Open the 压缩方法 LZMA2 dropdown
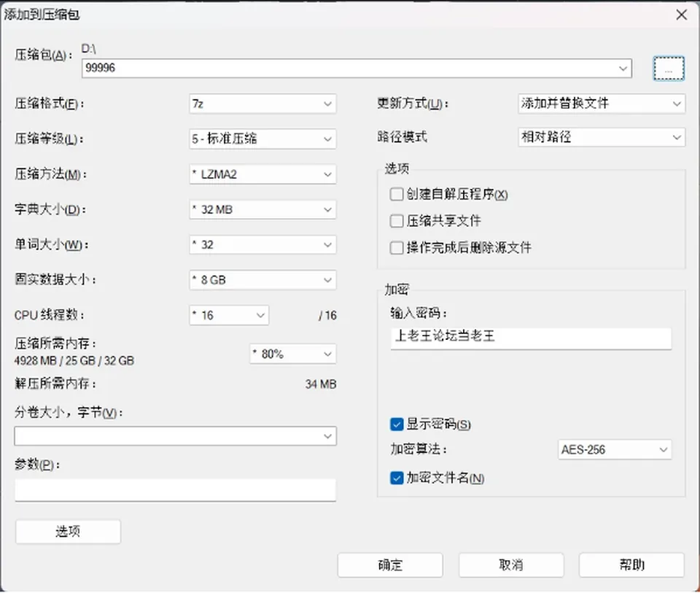Viewport: 700px width, 593px height. [x=262, y=174]
